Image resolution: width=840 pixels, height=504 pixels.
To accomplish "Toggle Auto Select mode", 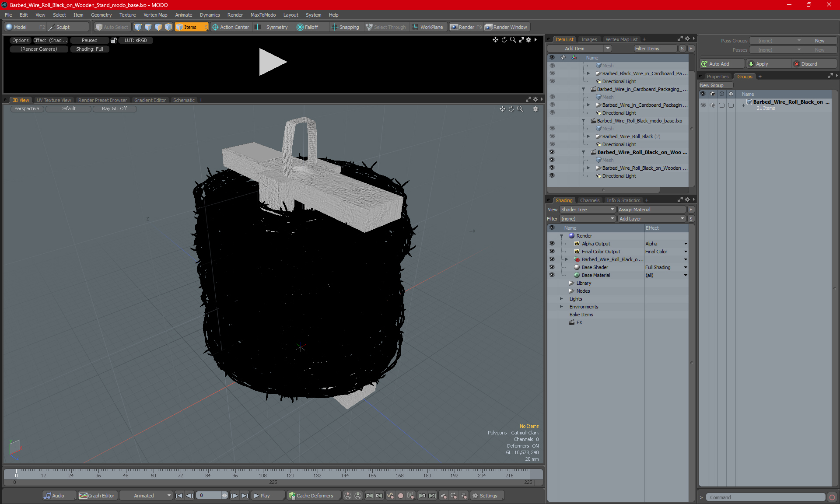I will [x=112, y=27].
